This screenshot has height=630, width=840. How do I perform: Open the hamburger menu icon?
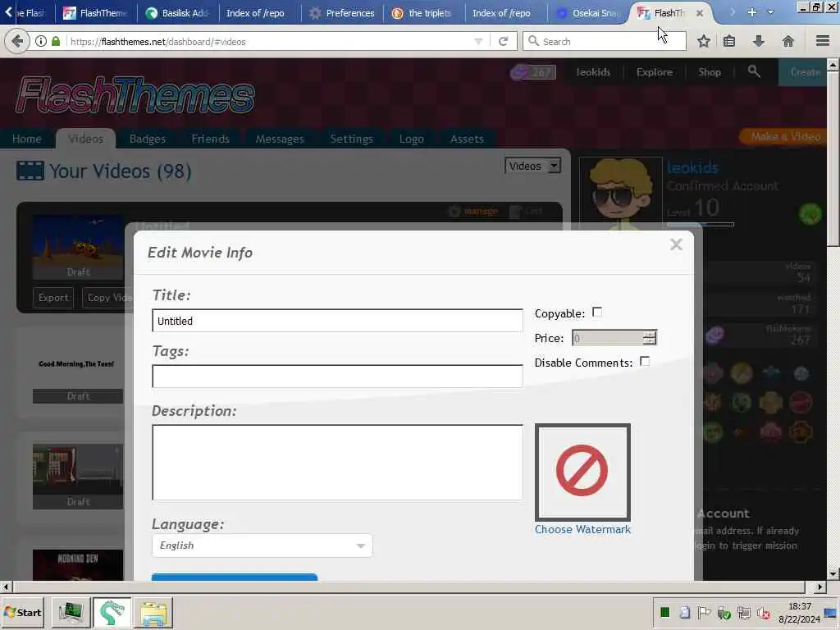point(823,41)
